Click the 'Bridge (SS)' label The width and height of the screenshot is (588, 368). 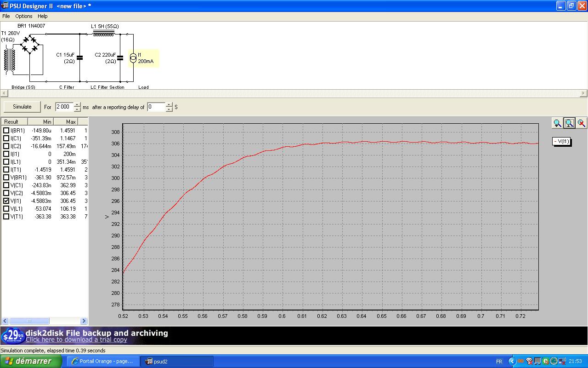click(23, 87)
